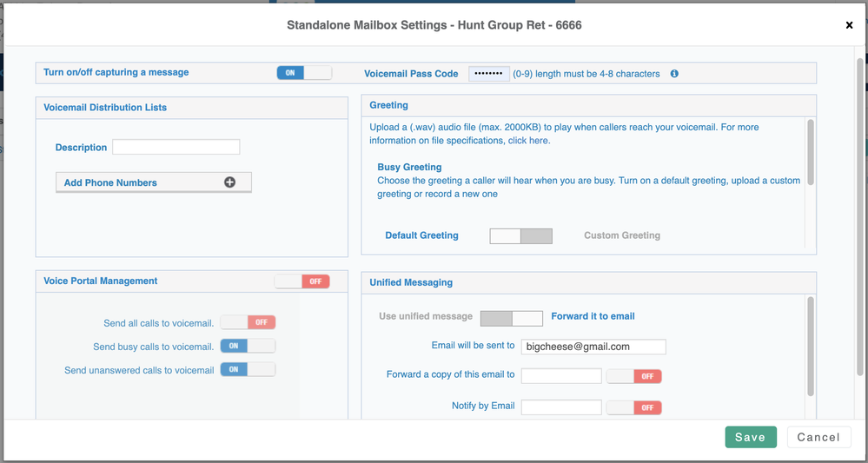Viewport: 868px width, 463px height.
Task: Close the Standalone Mailbox Settings dialog
Action: coord(849,25)
